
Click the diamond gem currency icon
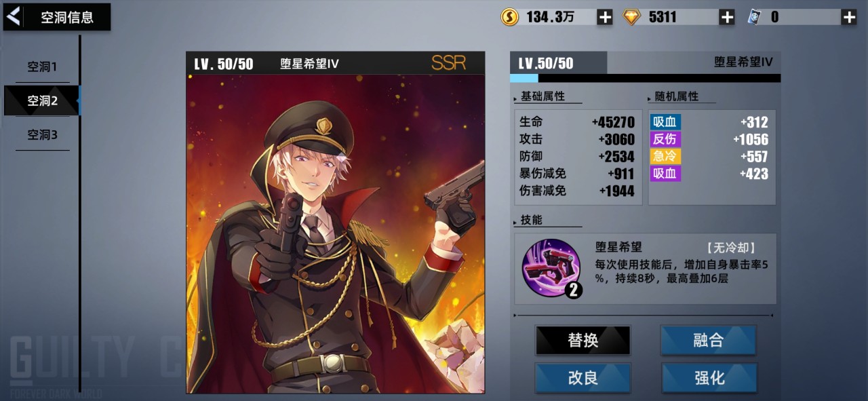[x=632, y=18]
